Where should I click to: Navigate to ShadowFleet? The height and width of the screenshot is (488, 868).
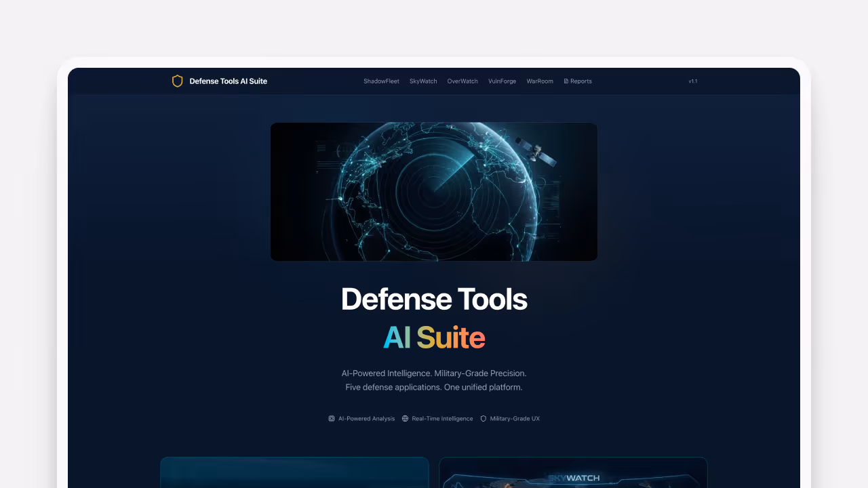point(381,81)
